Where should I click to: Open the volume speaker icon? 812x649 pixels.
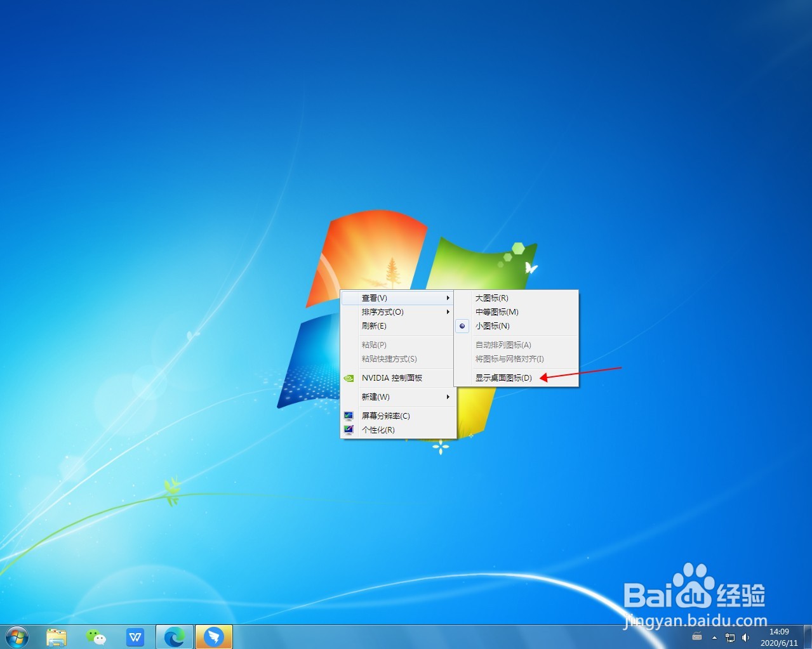(x=745, y=638)
